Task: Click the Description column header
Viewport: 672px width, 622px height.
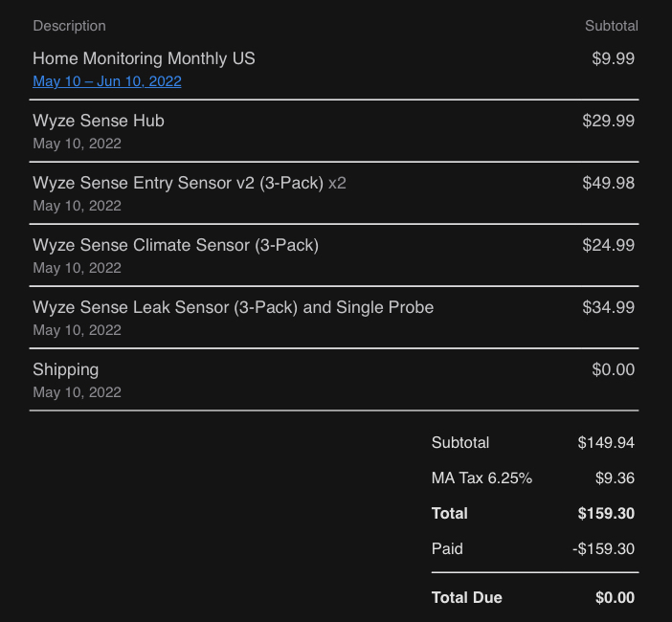Action: tap(69, 26)
